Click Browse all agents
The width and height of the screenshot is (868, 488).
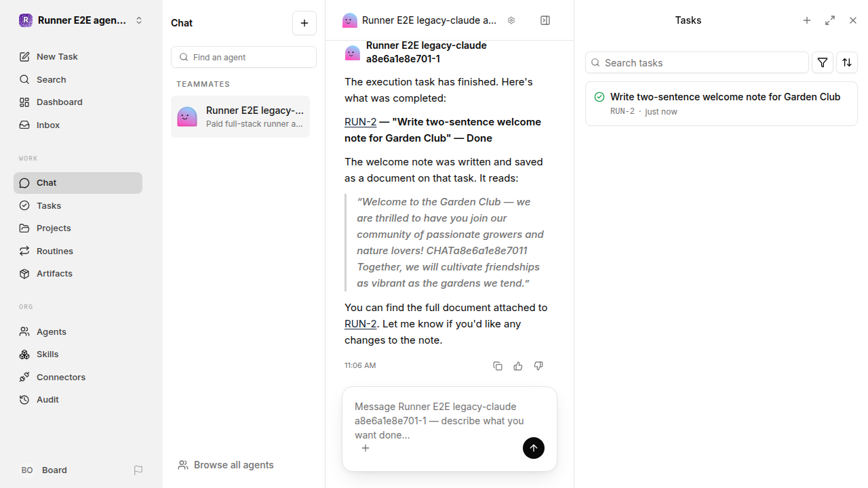(226, 465)
